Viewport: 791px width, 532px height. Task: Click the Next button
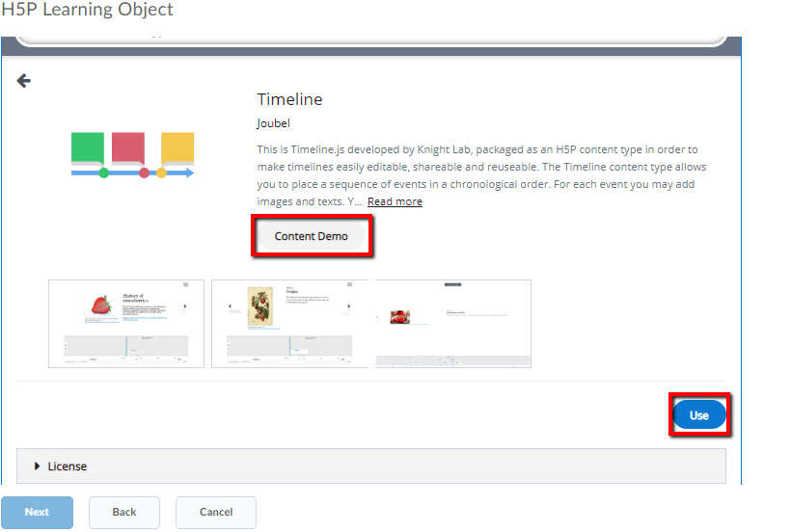(37, 512)
